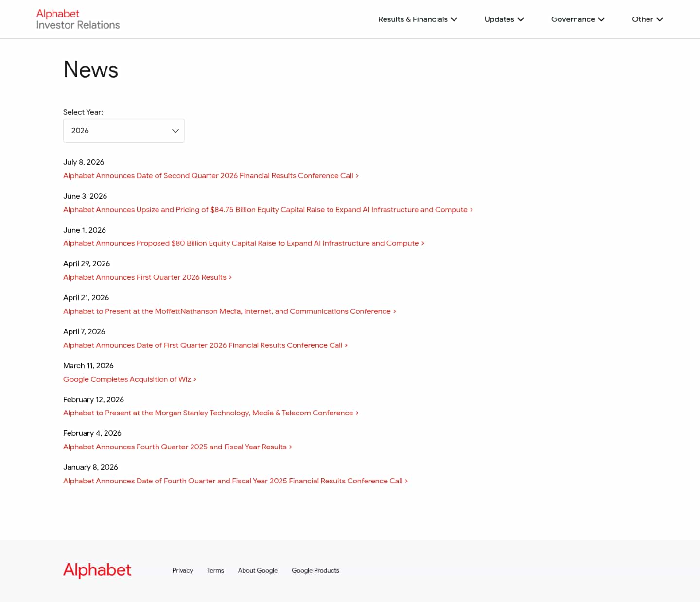Click the June 3, 2026 date
Screen dimensions: 700x602
pyautogui.click(x=85, y=196)
